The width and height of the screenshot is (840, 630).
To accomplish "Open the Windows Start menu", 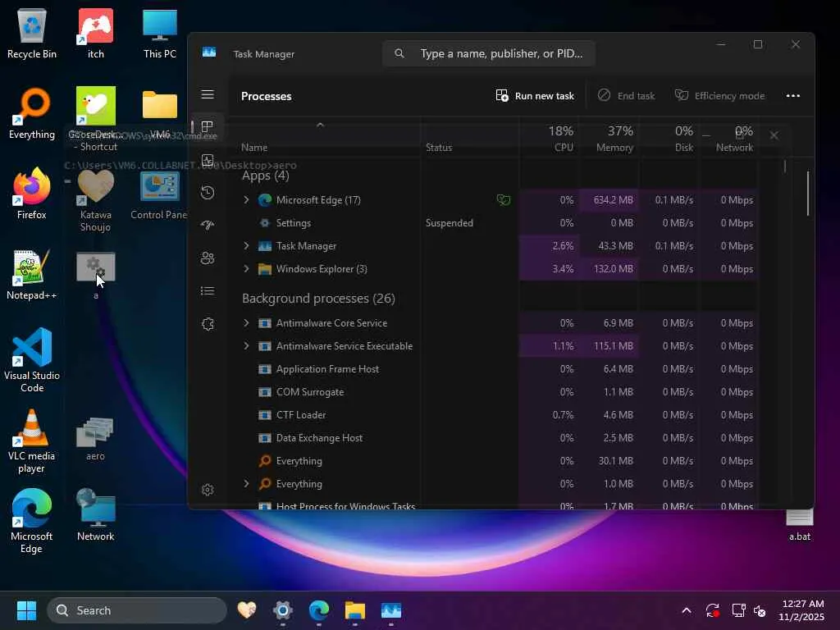I will tap(26, 610).
